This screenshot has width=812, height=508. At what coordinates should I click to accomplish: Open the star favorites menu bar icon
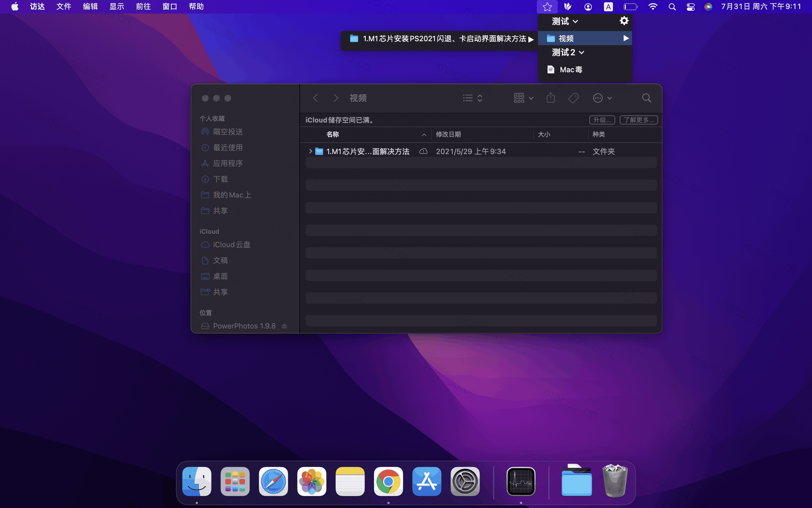point(547,7)
